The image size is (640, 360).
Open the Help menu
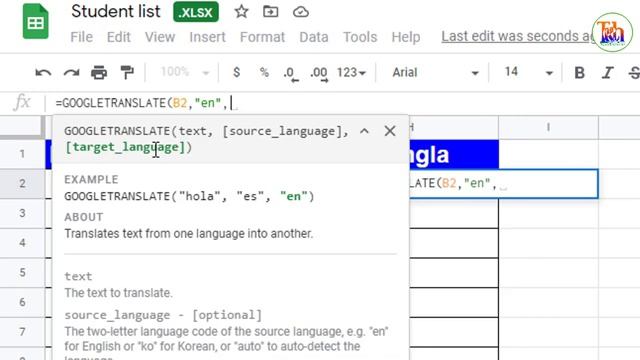(x=406, y=37)
